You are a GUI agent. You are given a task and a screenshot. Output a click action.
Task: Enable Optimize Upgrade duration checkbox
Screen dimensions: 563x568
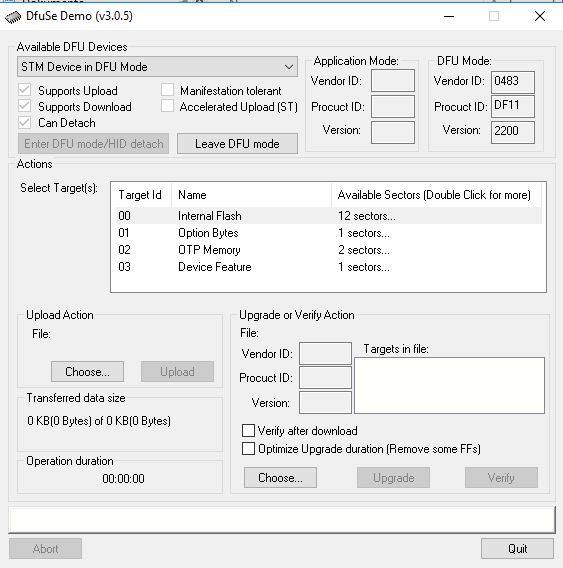pos(248,448)
